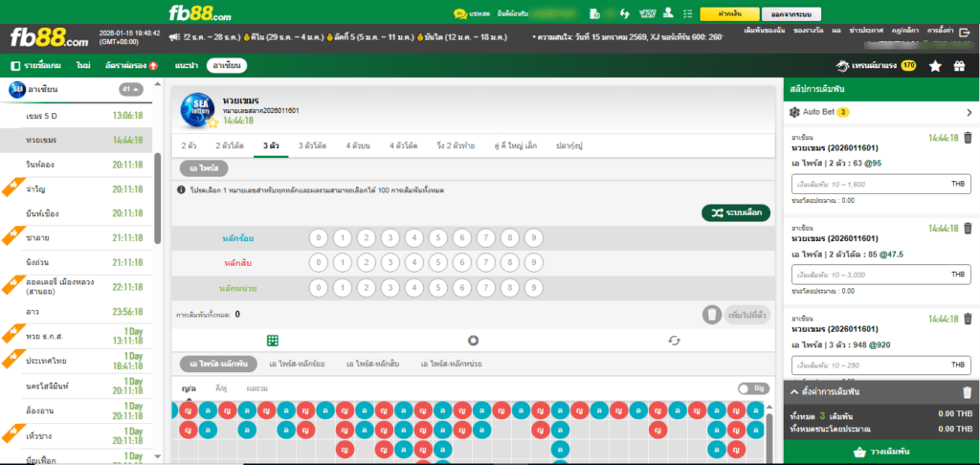
Task: Click the ออกจากระบบ logout button
Action: [x=791, y=13]
